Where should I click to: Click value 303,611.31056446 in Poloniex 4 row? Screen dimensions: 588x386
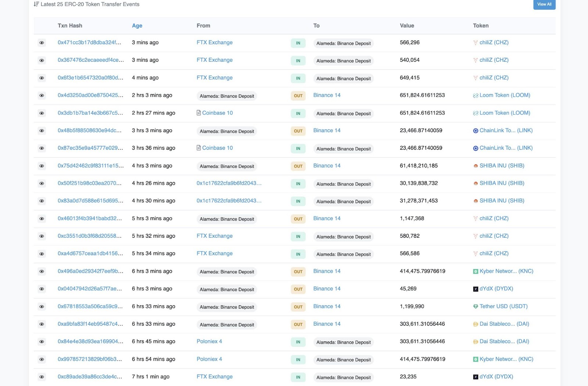422,341
